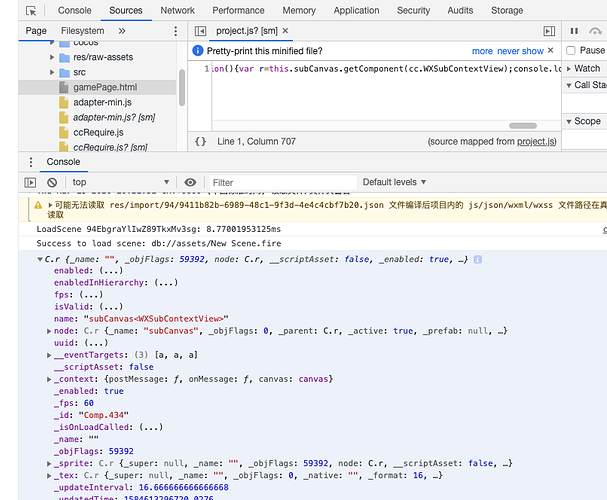Close the project.js? [sm] tab
607x500 pixels.
[285, 31]
